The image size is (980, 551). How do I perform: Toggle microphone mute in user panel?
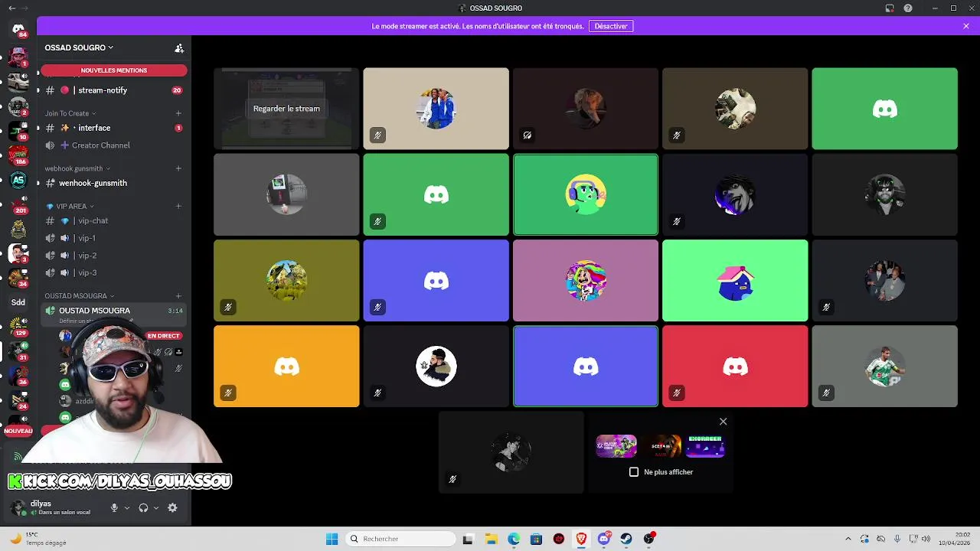click(x=114, y=507)
